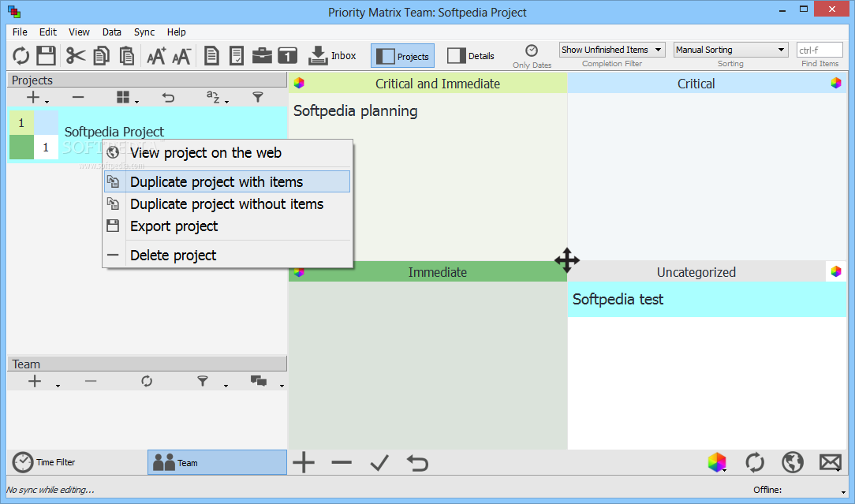
Task: Click the globe web icon at bottom
Action: pyautogui.click(x=792, y=462)
